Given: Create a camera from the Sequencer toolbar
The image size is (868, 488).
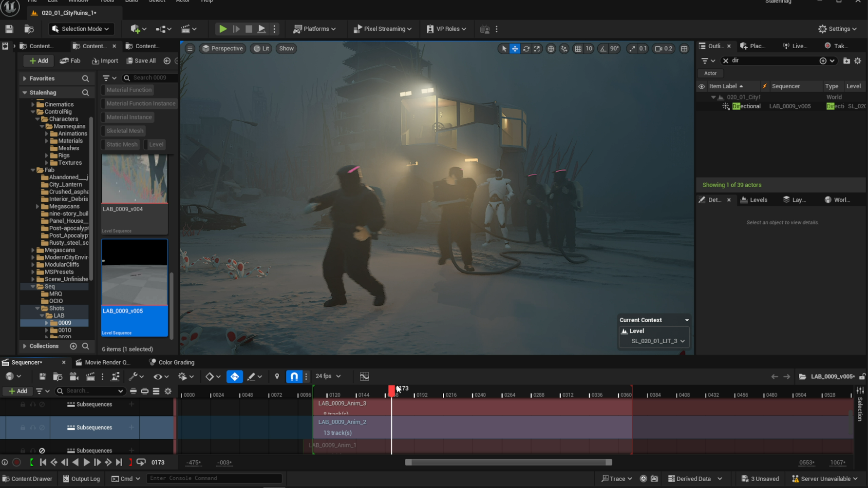Looking at the screenshot, I should tap(74, 376).
